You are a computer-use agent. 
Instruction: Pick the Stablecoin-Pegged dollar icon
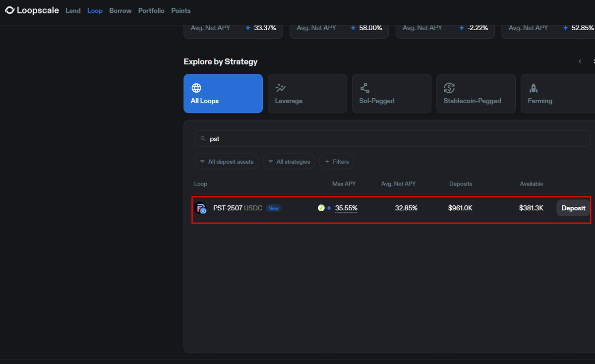[x=449, y=88]
